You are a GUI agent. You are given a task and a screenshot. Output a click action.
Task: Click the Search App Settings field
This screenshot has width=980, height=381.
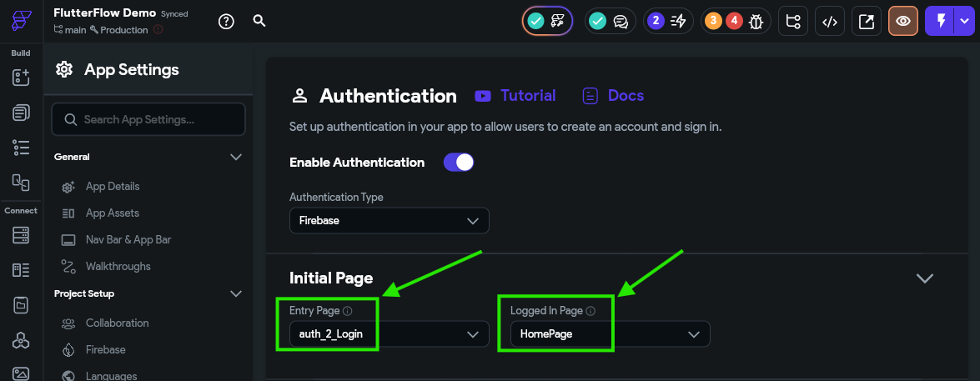click(x=148, y=119)
